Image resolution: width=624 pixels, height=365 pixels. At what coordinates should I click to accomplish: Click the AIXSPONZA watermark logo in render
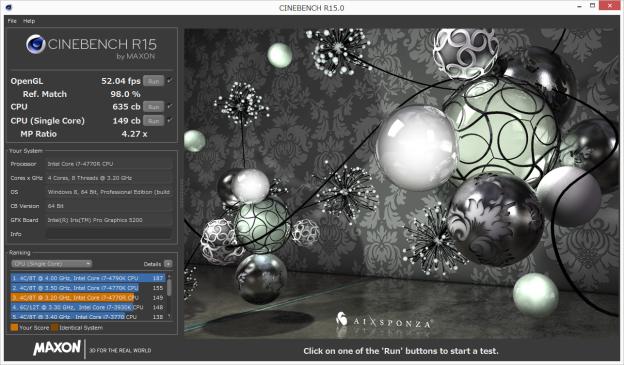(384, 321)
